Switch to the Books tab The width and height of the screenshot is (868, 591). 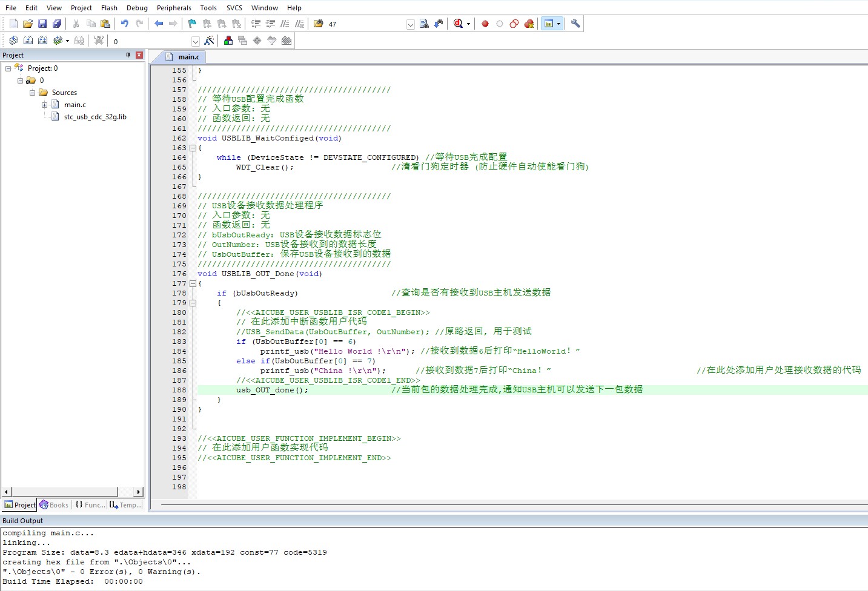click(54, 505)
